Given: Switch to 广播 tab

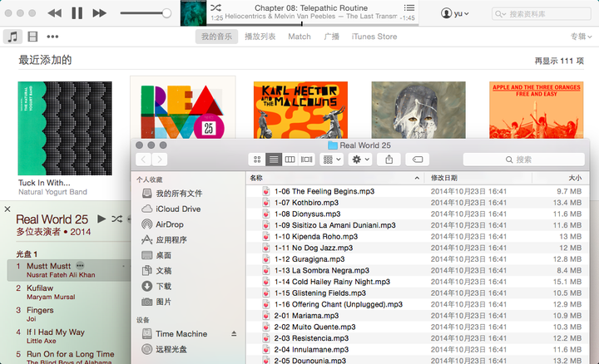Looking at the screenshot, I should (332, 37).
